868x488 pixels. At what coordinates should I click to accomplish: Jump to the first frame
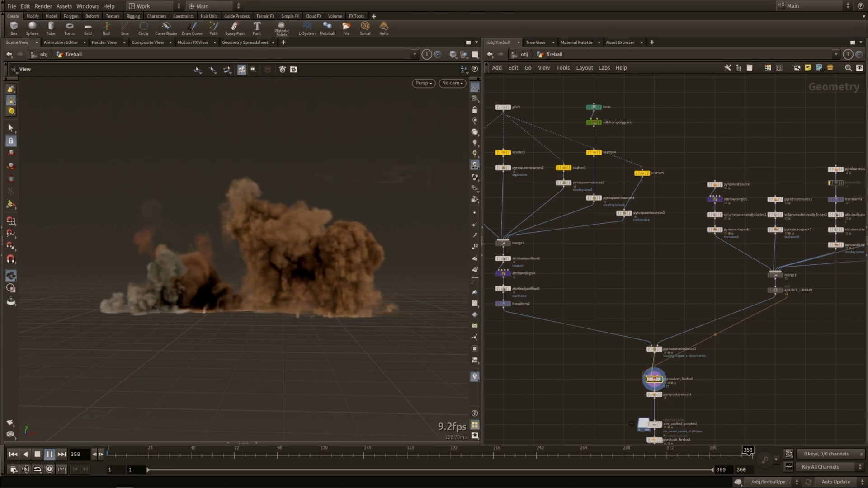12,454
